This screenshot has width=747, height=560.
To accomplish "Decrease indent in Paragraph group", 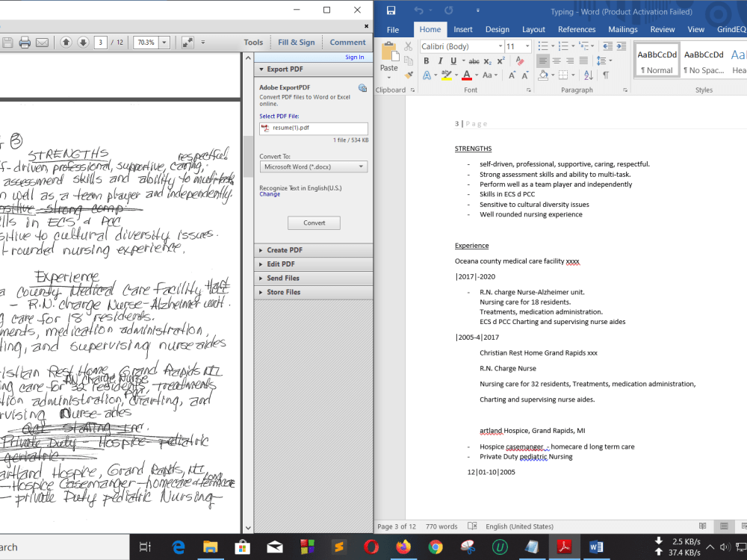I will [x=607, y=46].
